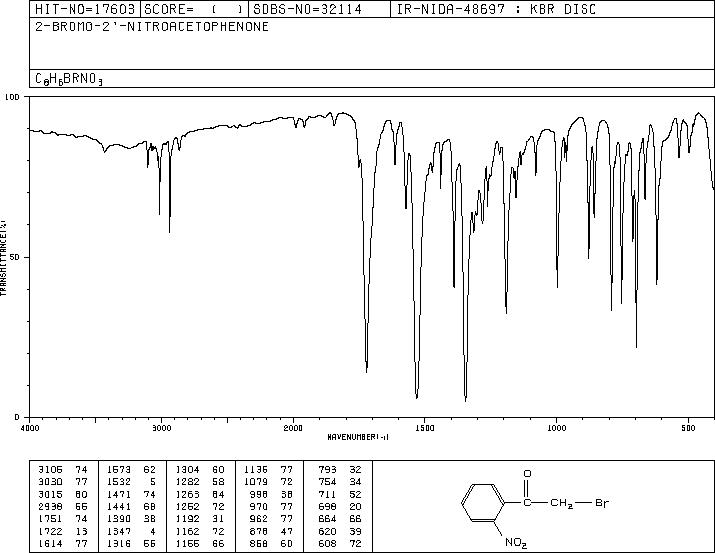Select the molecular formula C8H6BRNO3
Screen dimensions: 715x553
[x=69, y=79]
